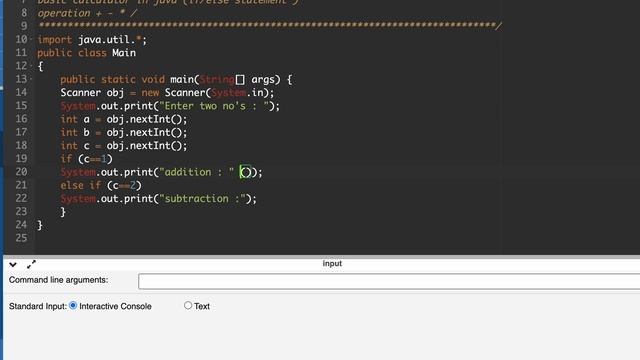Fold the main method at line 13
The width and height of the screenshot is (640, 360).
click(x=31, y=79)
